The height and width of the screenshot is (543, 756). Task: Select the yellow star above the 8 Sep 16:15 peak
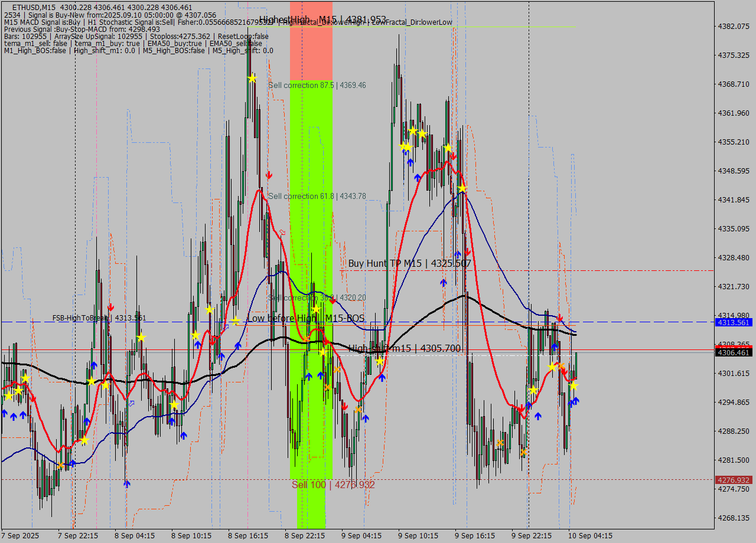(251, 77)
